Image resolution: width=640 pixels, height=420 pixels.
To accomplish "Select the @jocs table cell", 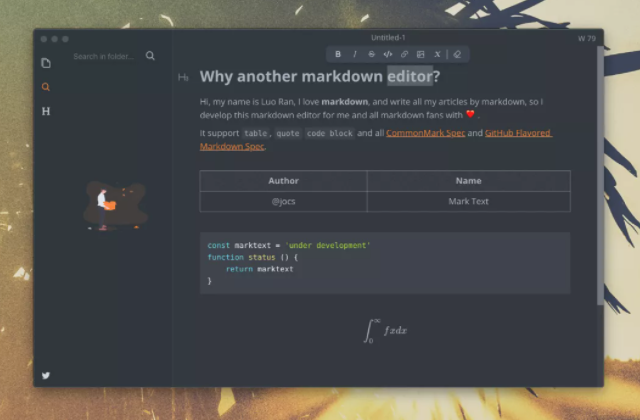I will 283,201.
